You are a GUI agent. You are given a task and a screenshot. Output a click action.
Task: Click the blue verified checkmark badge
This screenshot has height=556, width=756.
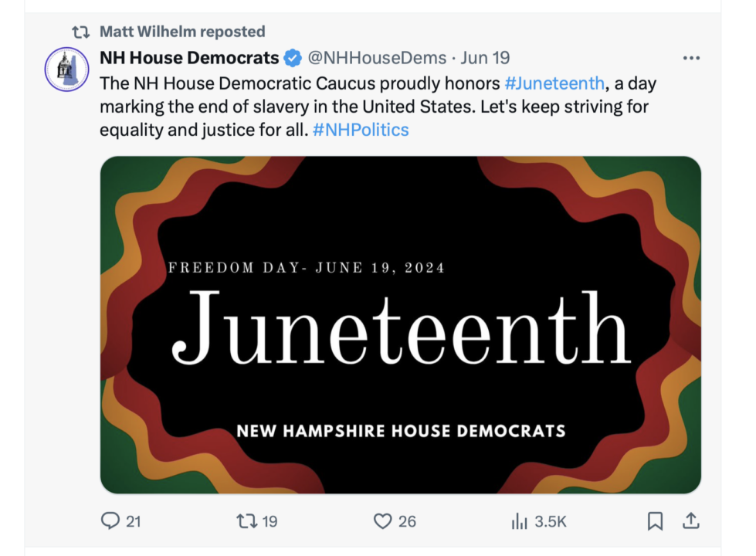tap(293, 58)
